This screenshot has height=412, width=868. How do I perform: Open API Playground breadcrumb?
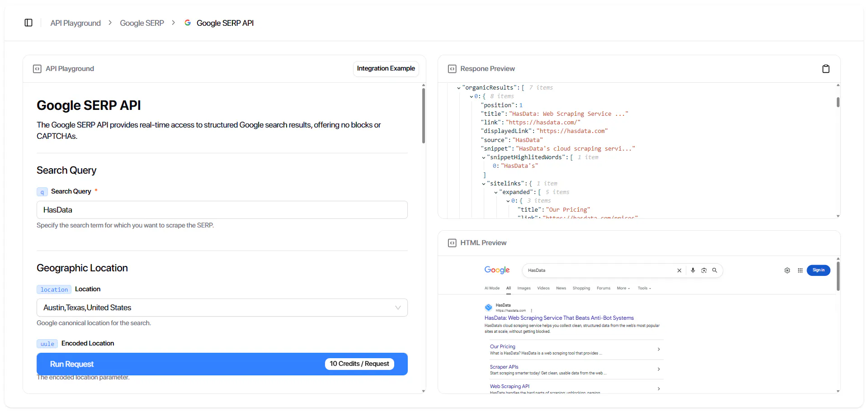click(75, 23)
